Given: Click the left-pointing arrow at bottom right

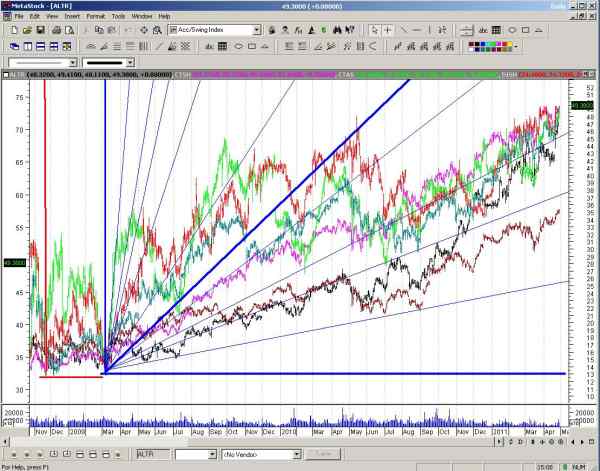Looking at the screenshot, I should [x=573, y=442].
